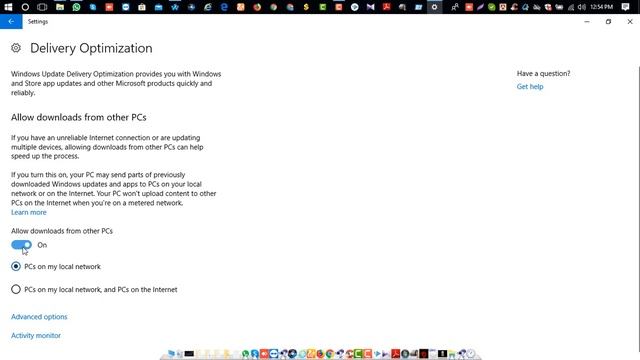Screen dimensions: 640x360
Task: Open Adobe Acrobat from top taskbar
Action: pos(387,7)
